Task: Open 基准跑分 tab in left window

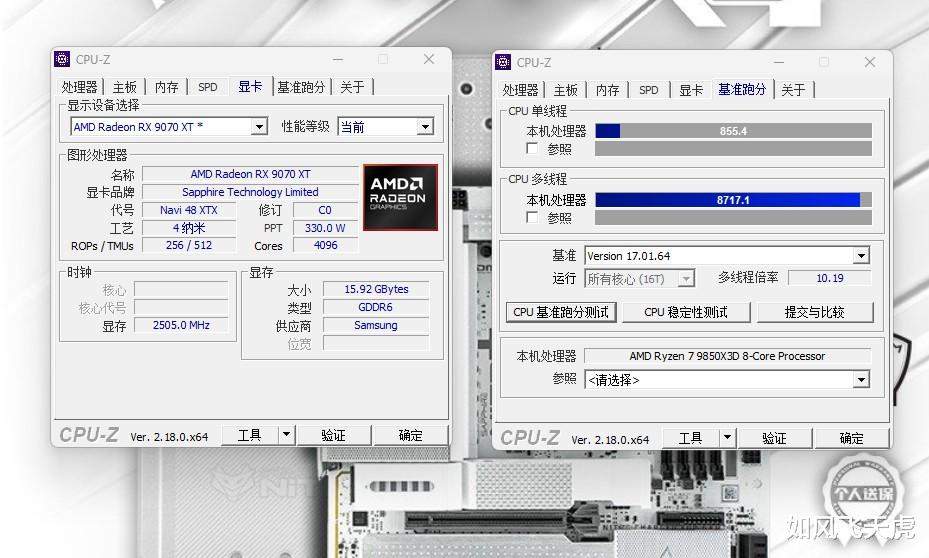Action: (302, 87)
